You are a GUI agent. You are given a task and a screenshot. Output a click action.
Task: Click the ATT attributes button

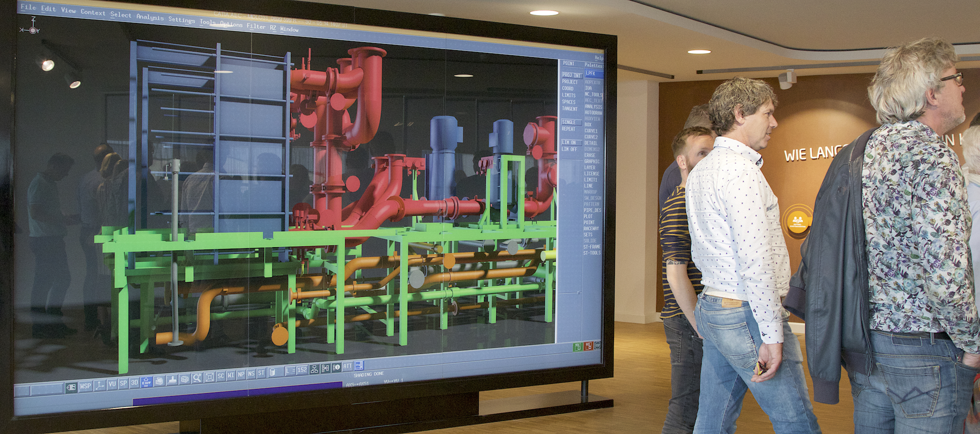[x=347, y=366]
